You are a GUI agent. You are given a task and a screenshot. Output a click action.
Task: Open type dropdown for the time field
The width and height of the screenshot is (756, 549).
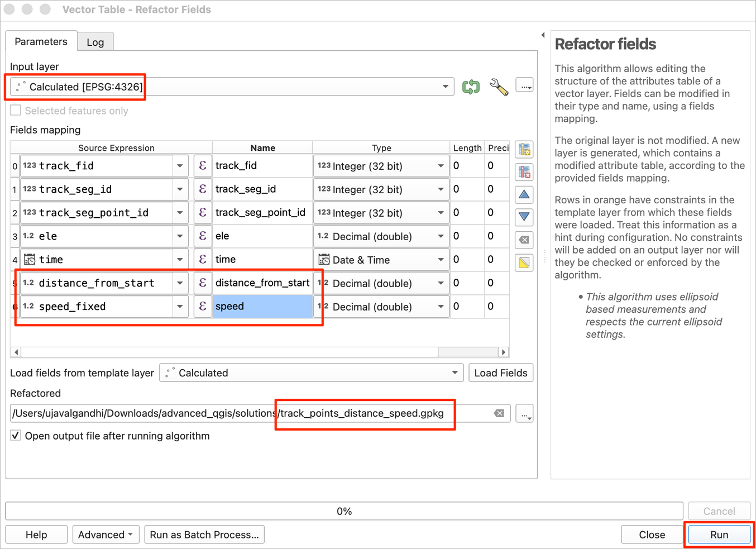coord(441,260)
